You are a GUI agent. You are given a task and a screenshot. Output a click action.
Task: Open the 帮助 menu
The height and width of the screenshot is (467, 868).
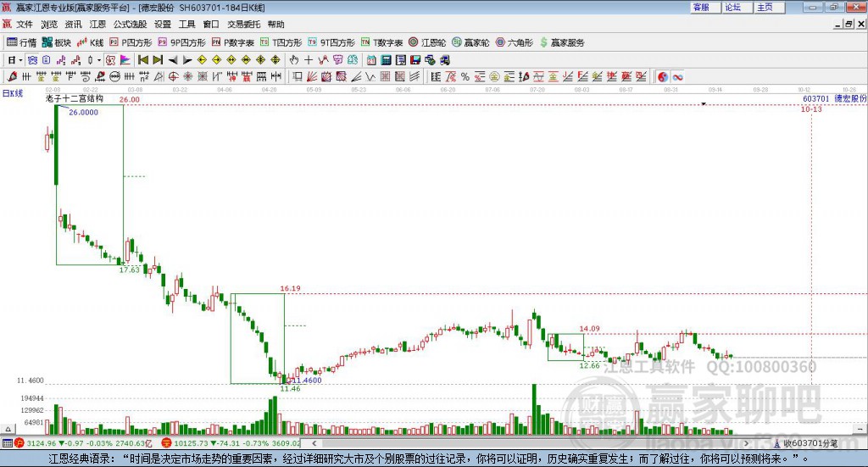[x=275, y=25]
